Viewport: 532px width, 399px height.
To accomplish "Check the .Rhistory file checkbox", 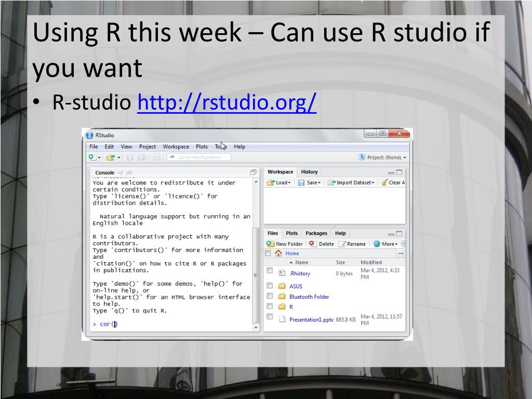I will click(x=270, y=270).
